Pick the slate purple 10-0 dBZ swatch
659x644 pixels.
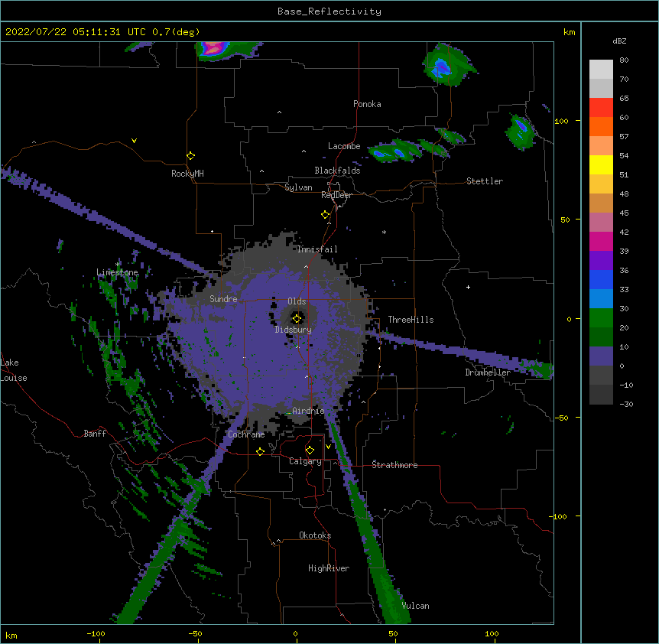click(601, 356)
